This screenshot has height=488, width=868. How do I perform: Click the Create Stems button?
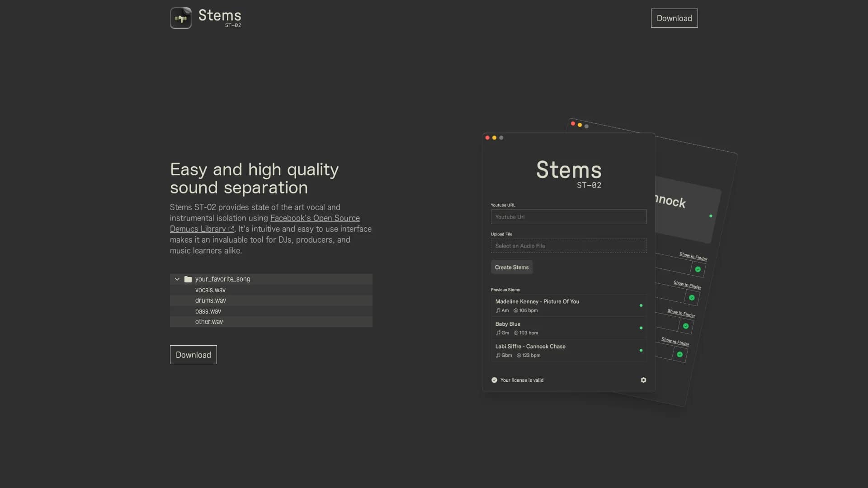click(512, 267)
